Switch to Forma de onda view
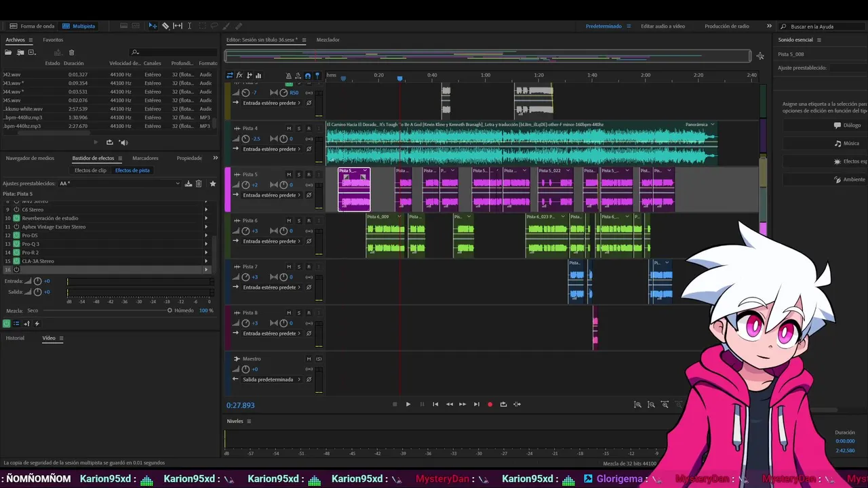 [x=32, y=26]
